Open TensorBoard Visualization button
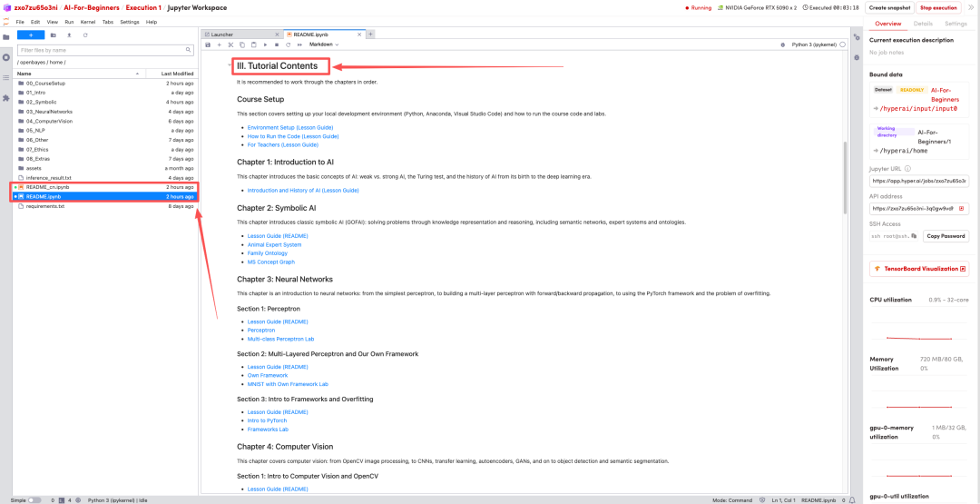Image resolution: width=980 pixels, height=504 pixels. [x=919, y=269]
